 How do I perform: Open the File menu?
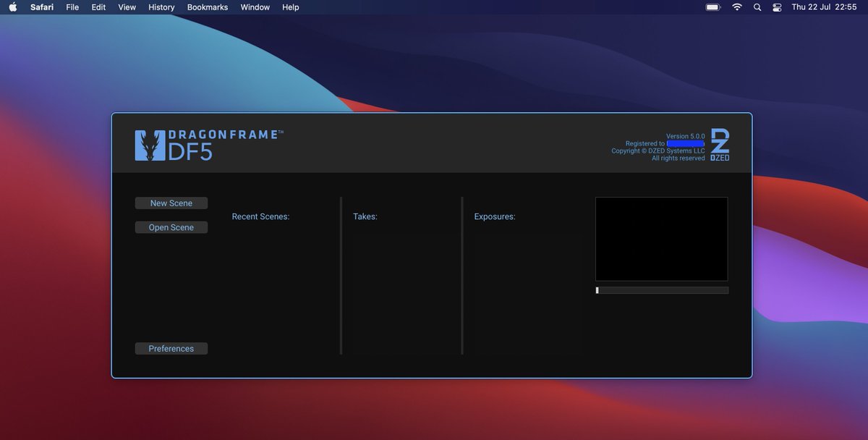(72, 7)
